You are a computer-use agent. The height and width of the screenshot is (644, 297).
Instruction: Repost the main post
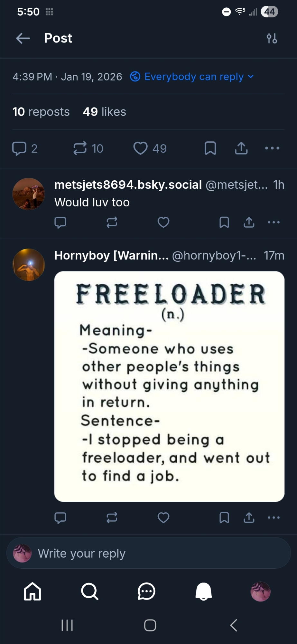[x=80, y=148]
